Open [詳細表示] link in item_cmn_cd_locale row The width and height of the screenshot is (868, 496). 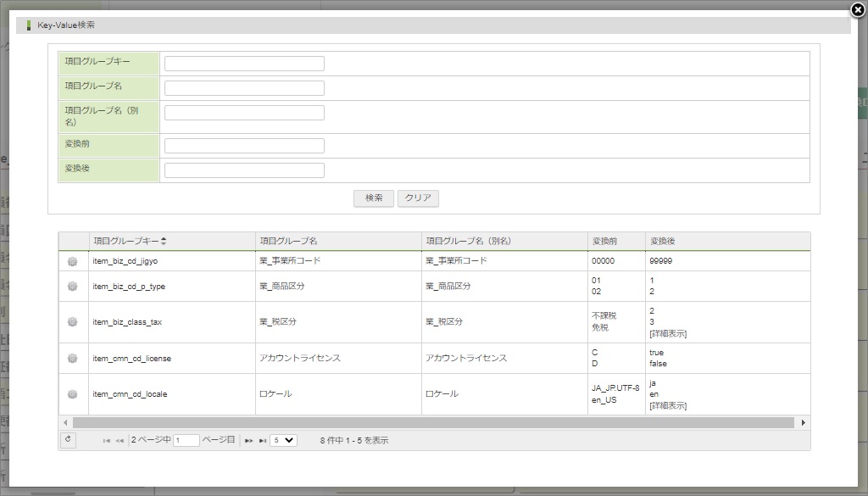coord(668,406)
